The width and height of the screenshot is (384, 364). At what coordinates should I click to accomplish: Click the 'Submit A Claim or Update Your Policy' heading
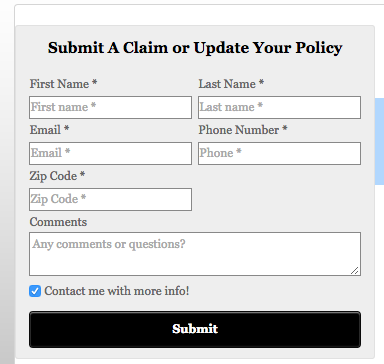pos(195,48)
